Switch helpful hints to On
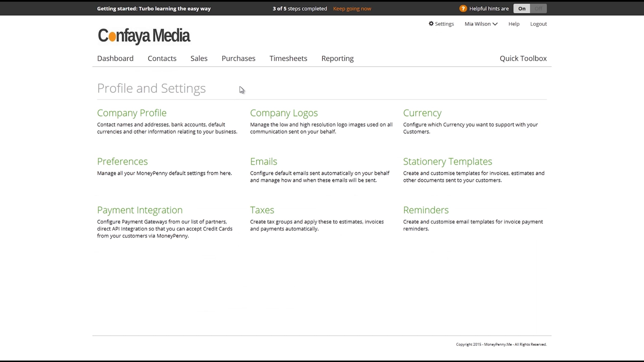This screenshot has width=644, height=362. [x=522, y=9]
